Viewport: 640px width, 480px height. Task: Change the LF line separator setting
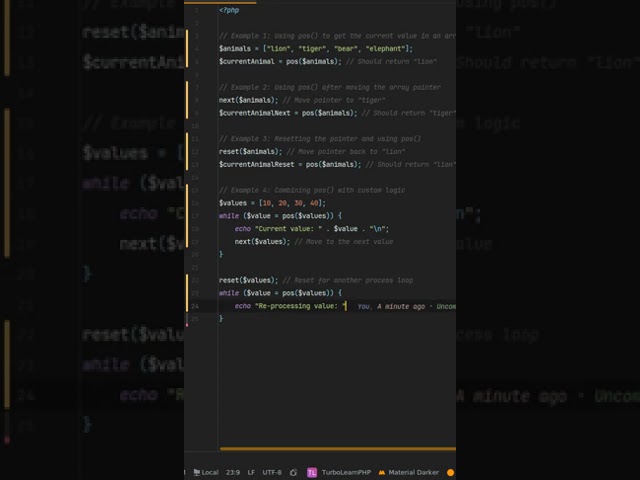(251, 472)
